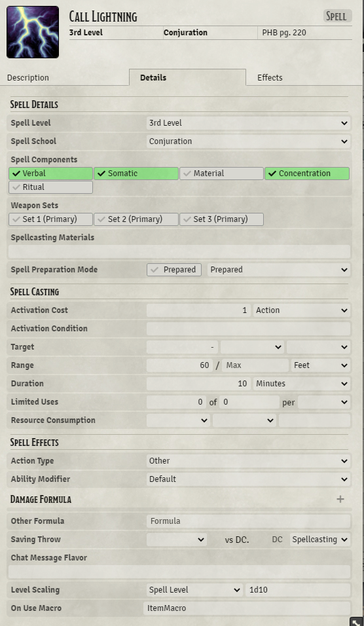
Task: Open the Level Scaling mode dropdown
Action: (194, 590)
